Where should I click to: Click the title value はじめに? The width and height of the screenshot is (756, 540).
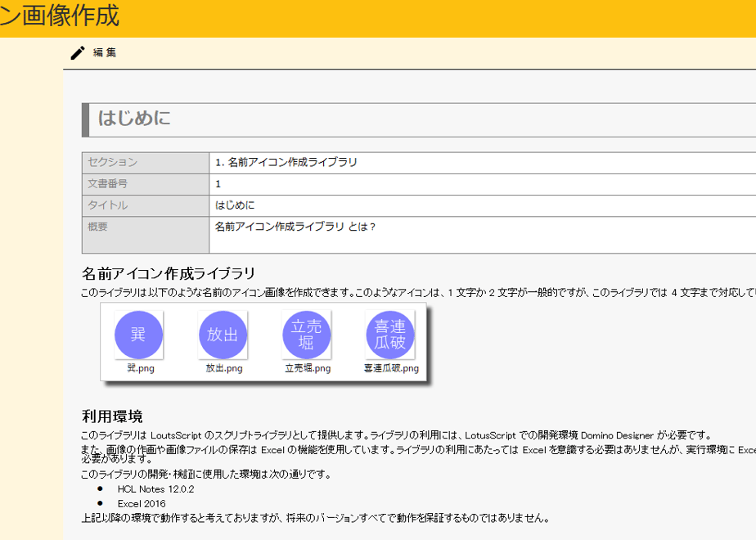click(235, 205)
